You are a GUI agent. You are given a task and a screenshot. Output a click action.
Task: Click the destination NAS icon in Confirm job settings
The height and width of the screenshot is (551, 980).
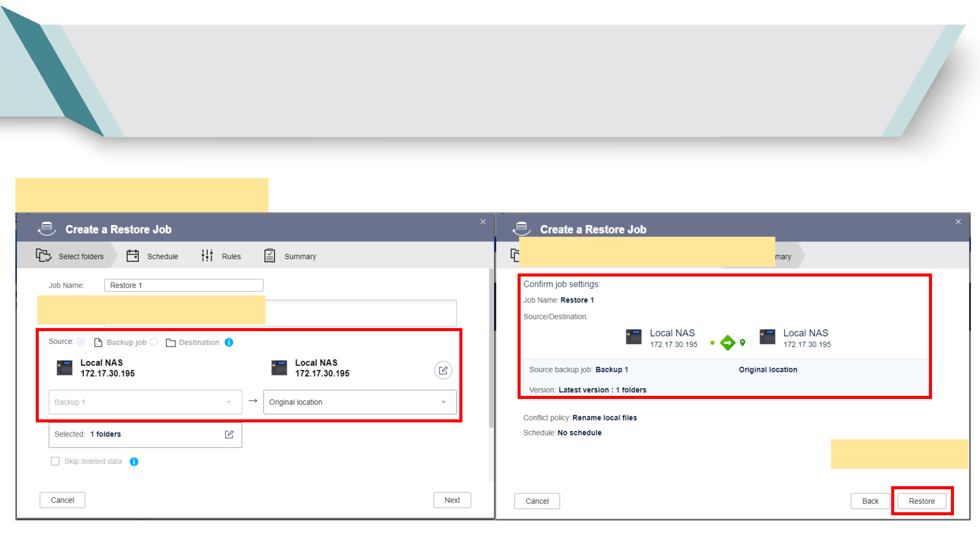pos(767,337)
